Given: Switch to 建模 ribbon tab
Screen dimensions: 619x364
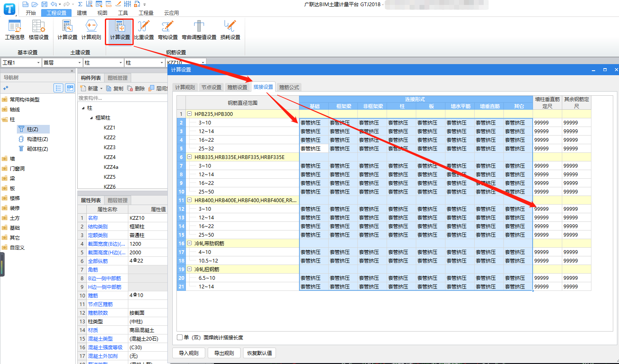Looking at the screenshot, I should (x=82, y=13).
